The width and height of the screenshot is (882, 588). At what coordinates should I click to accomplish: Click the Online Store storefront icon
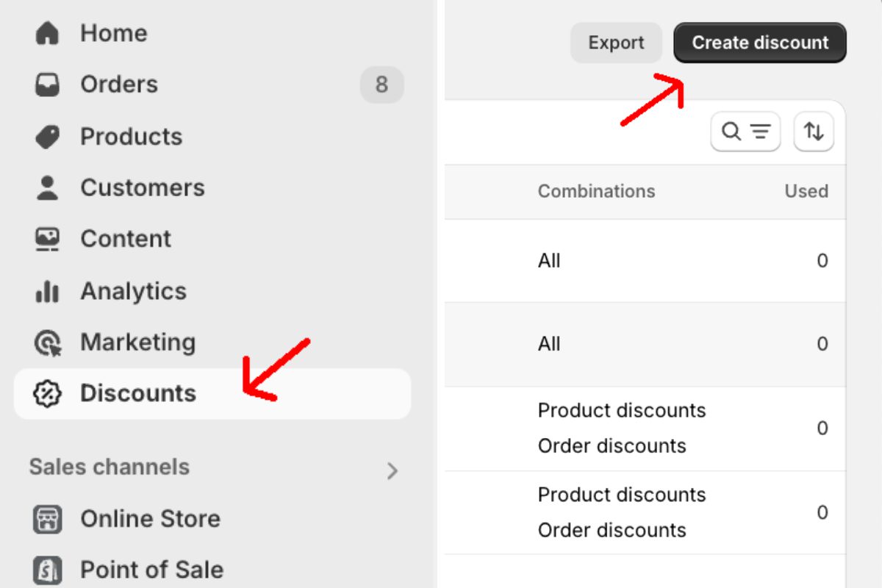click(47, 519)
